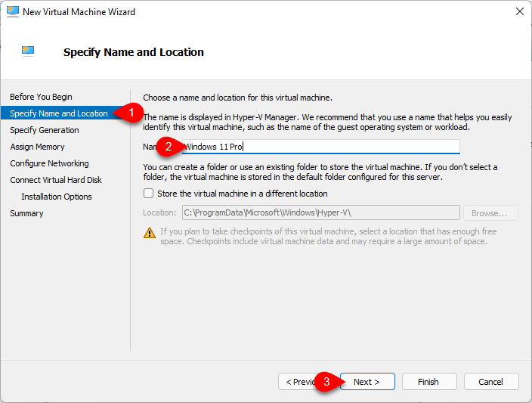This screenshot has height=403, width=532.
Task: Close the New Virtual Machine Wizard
Action: 519,11
